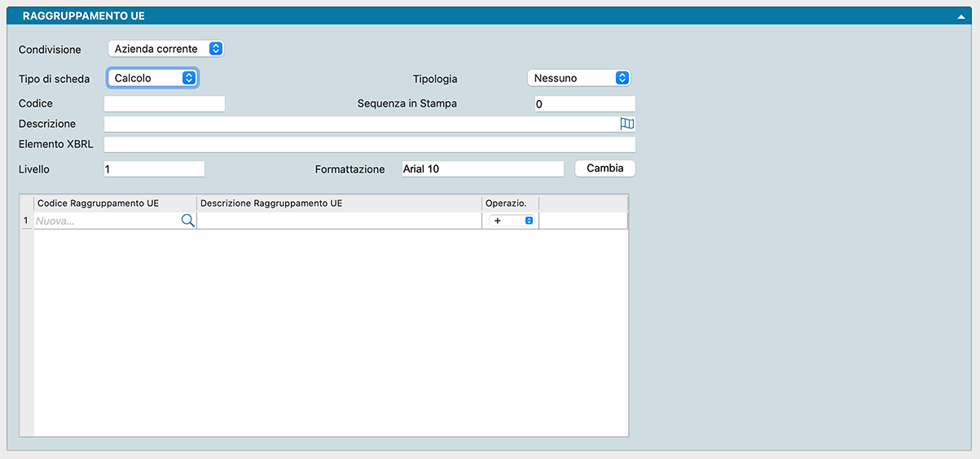Select the Elemento XBRL text field

369,145
